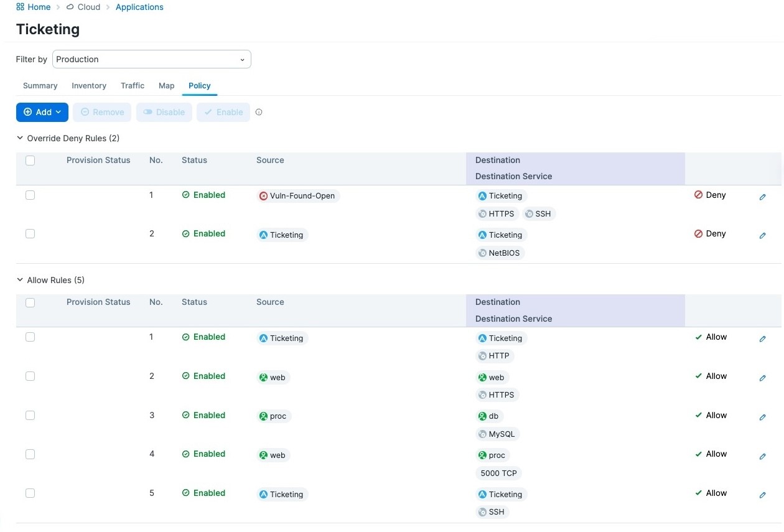
Task: Edit Allow rule 2 pencil icon
Action: [x=762, y=378]
